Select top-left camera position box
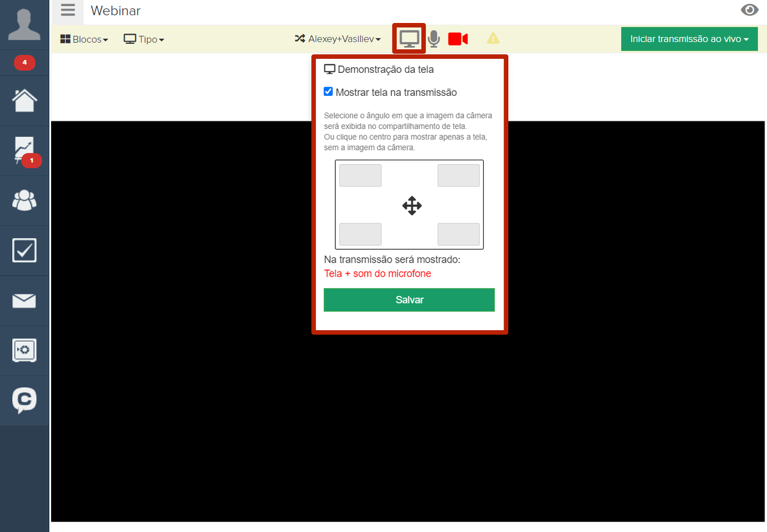This screenshot has height=532, width=767. tap(360, 176)
